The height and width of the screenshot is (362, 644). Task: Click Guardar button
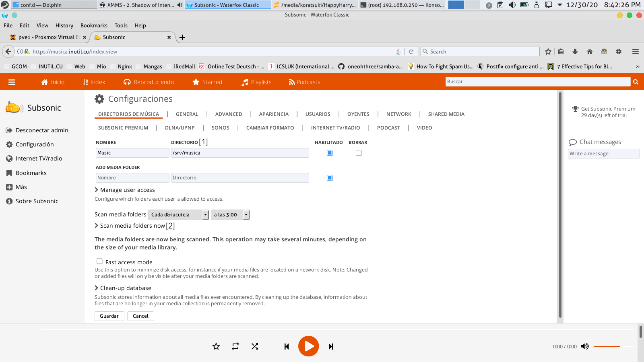109,316
